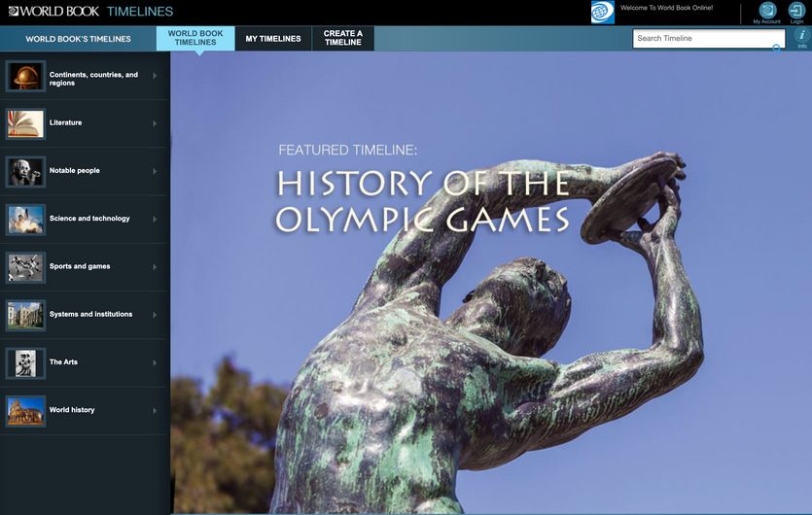This screenshot has width=812, height=515.
Task: Open My Account icon
Action: pos(767,10)
